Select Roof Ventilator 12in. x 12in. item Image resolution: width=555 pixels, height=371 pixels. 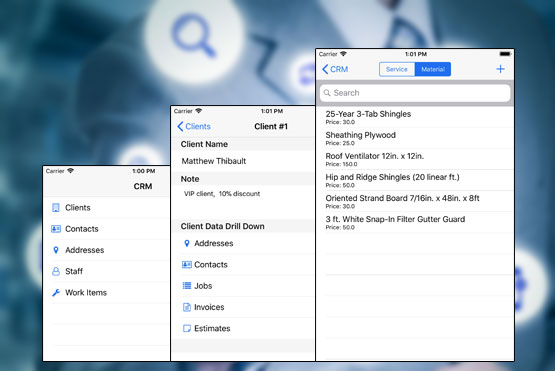415,159
